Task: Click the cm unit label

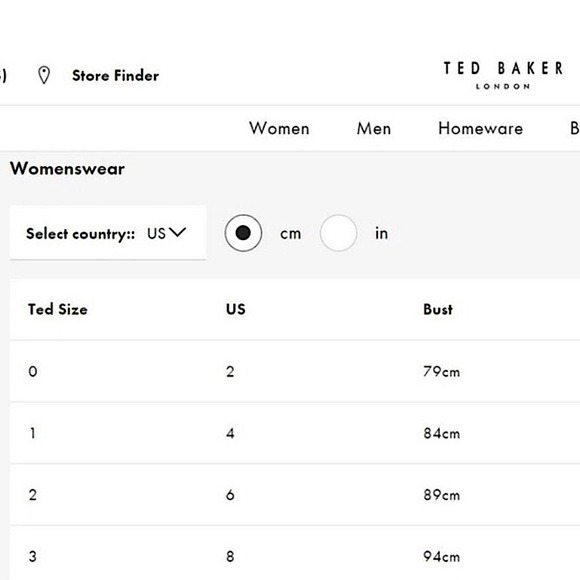Action: pyautogui.click(x=290, y=234)
